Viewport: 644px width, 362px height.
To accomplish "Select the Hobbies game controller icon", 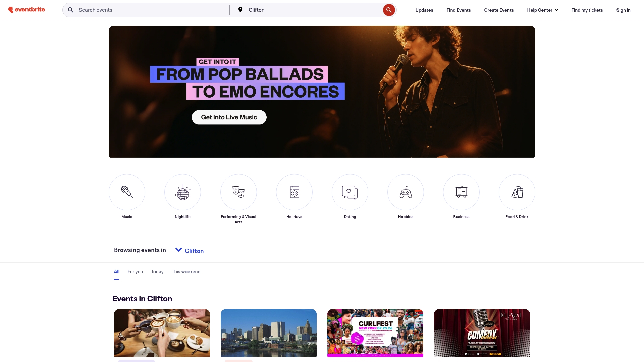I will coord(406,192).
